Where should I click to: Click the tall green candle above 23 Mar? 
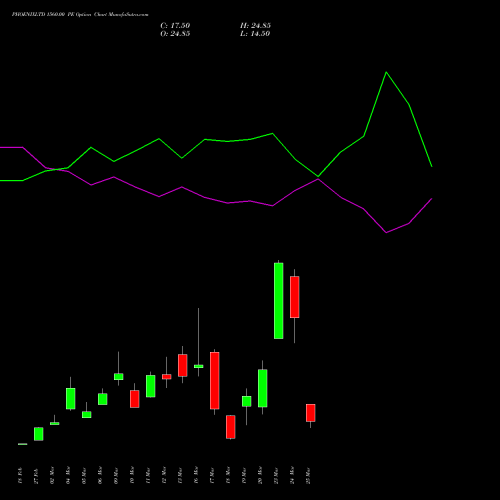point(279,301)
